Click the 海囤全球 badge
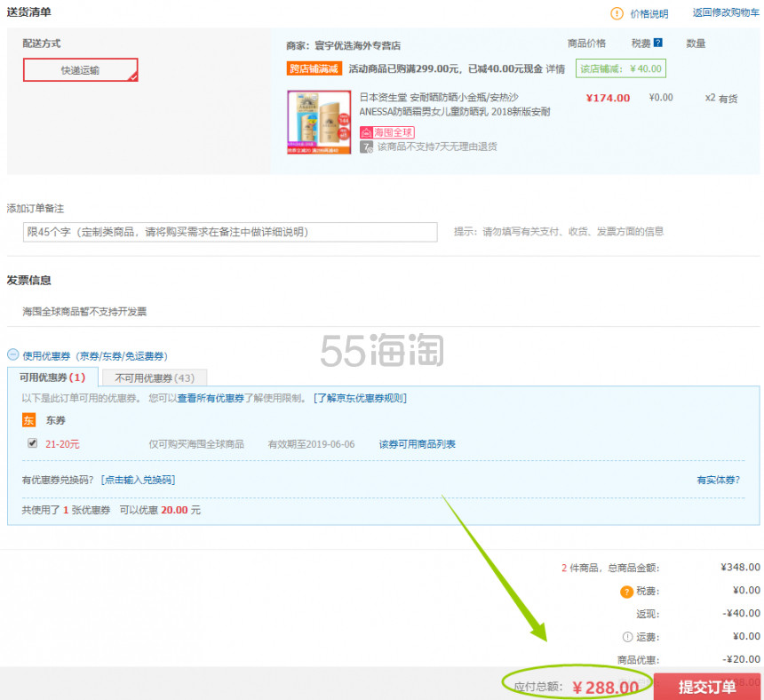Screen dimensions: 764x700 pos(387,132)
